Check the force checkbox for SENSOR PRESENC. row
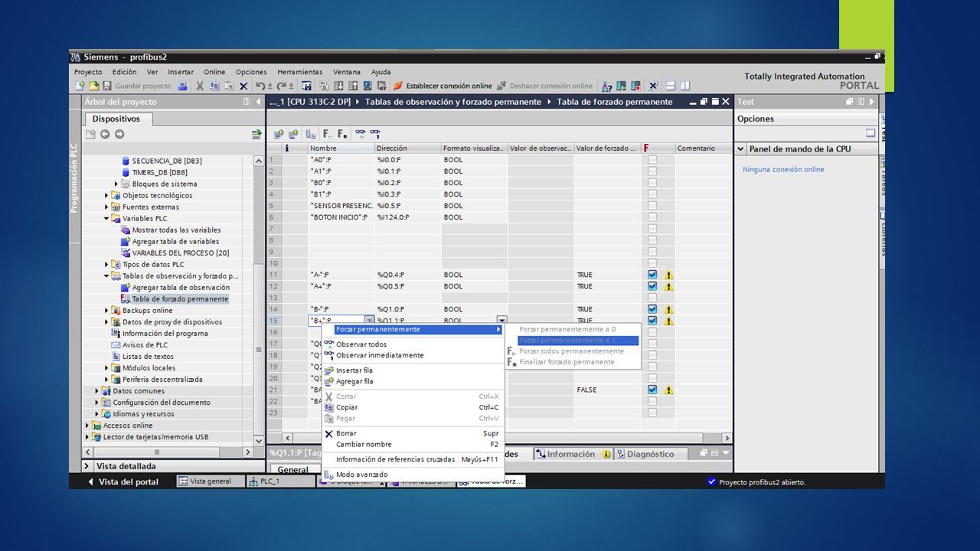The width and height of the screenshot is (980, 551). (x=652, y=206)
